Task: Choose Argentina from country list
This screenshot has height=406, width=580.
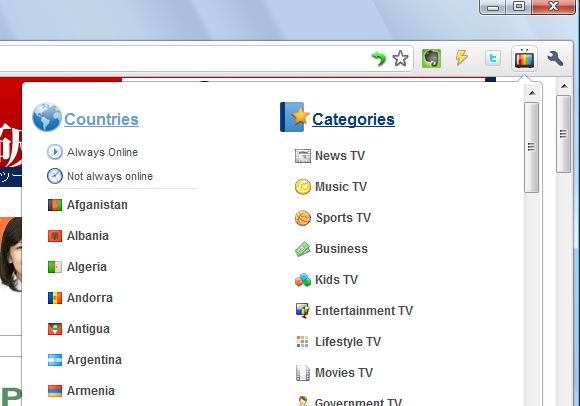Action: pos(94,360)
